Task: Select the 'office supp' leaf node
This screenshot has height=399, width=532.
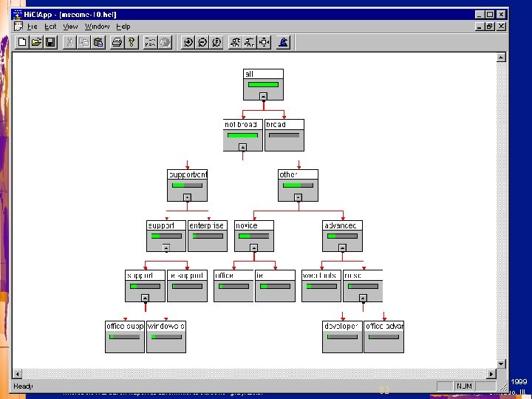Action: point(125,337)
